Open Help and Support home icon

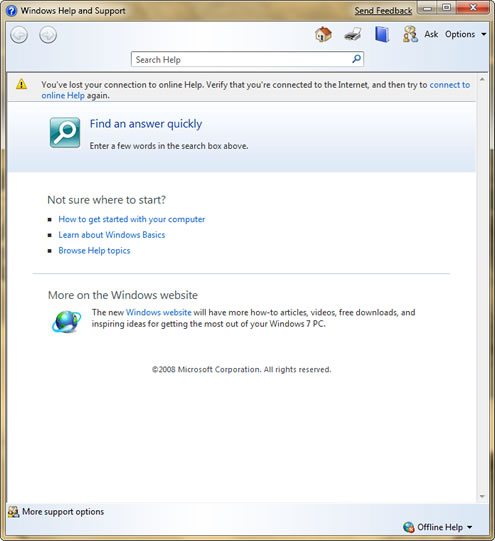tap(323, 35)
